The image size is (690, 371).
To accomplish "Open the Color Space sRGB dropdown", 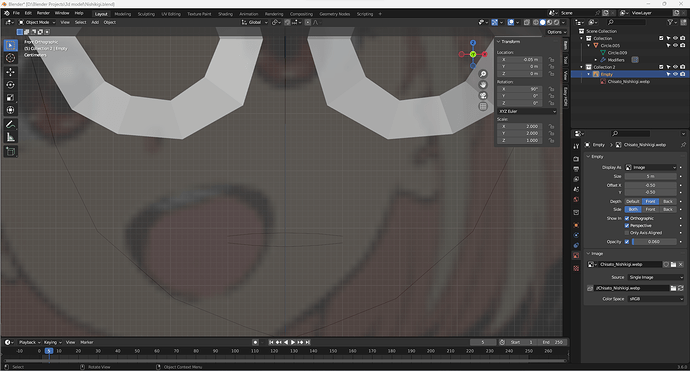I will (x=656, y=299).
